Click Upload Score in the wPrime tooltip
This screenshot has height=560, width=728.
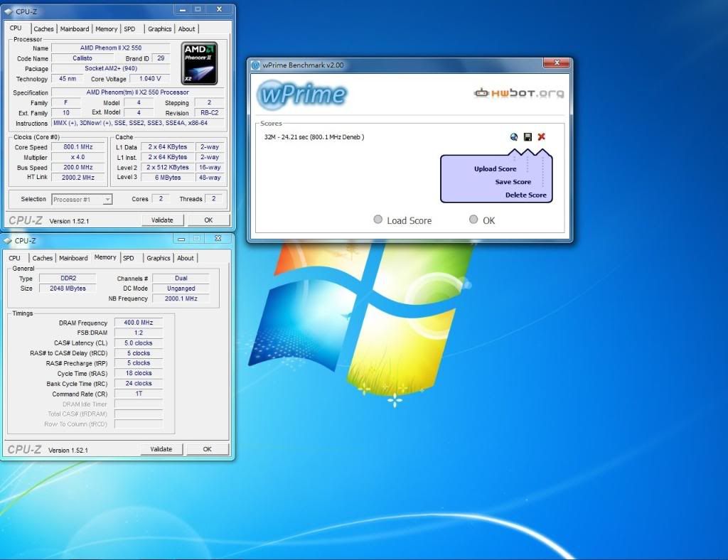point(495,169)
